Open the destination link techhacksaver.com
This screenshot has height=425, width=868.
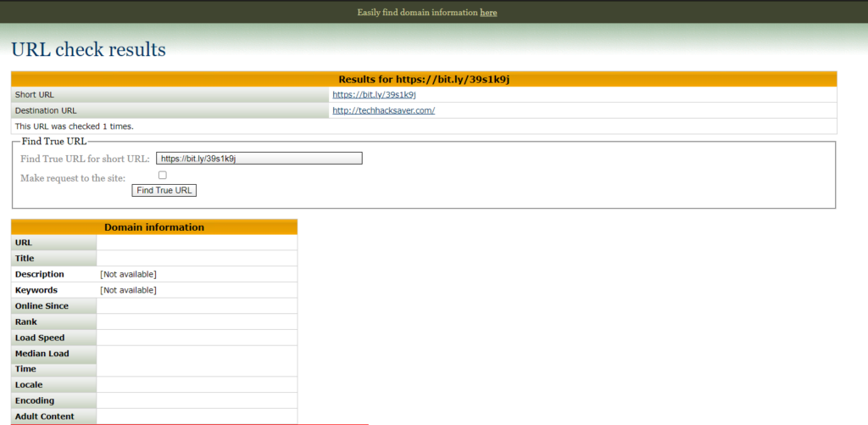[384, 110]
